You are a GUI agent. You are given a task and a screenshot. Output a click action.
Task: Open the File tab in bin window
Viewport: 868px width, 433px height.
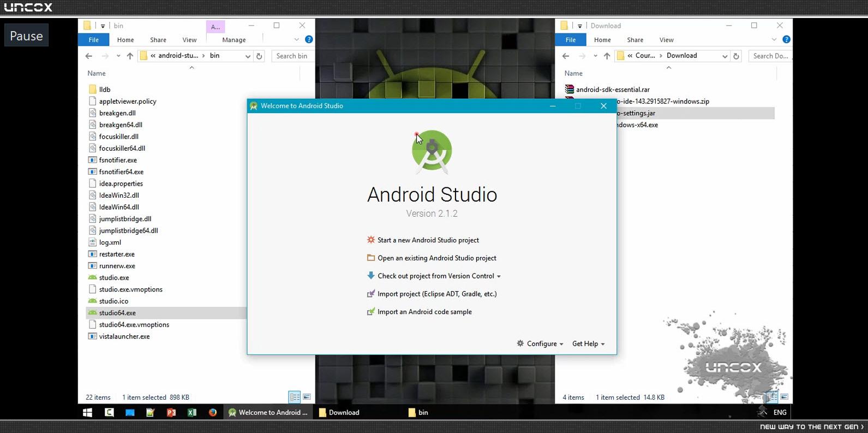click(94, 39)
